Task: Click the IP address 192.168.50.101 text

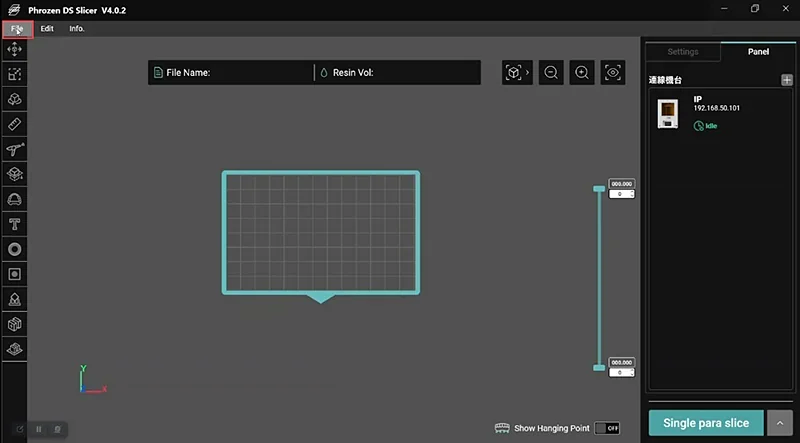Action: coord(716,108)
